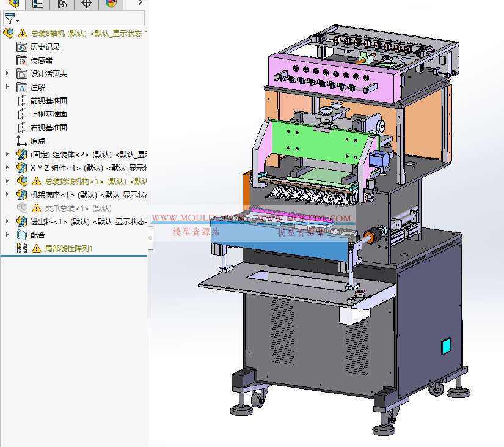Open the FeatureManager design tree tab

coord(13,4)
